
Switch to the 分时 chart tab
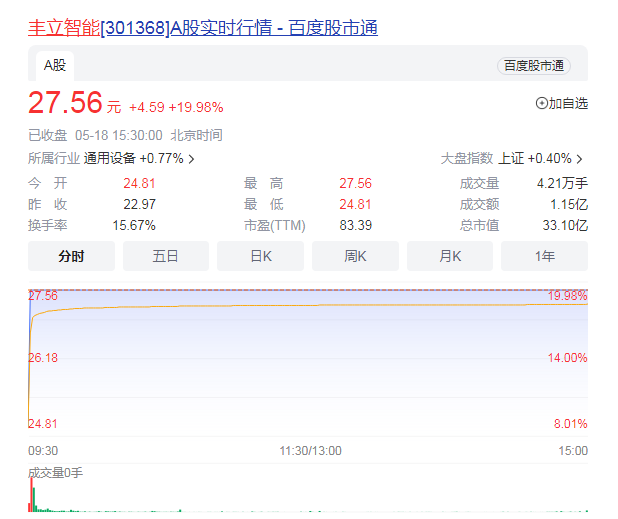click(71, 256)
